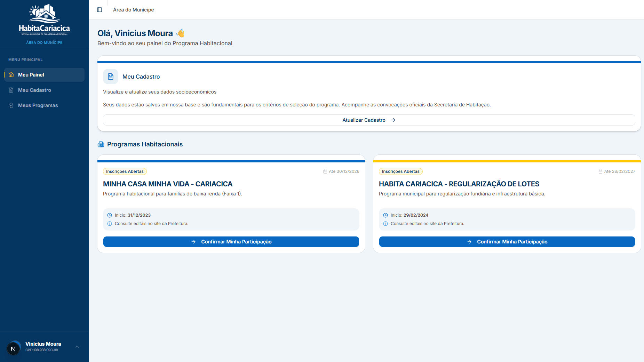This screenshot has height=362, width=644.
Task: Open Meus Programas menu item
Action: [x=44, y=105]
